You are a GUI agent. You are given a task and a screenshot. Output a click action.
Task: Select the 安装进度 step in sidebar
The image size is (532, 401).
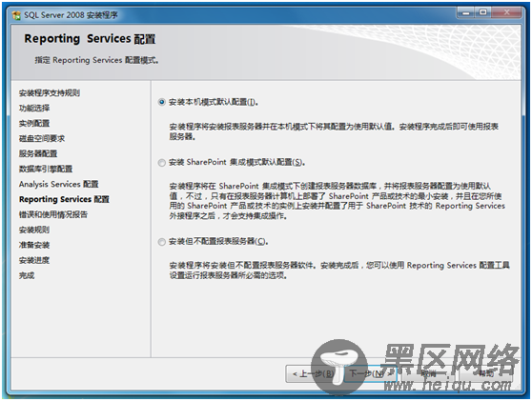tap(34, 260)
